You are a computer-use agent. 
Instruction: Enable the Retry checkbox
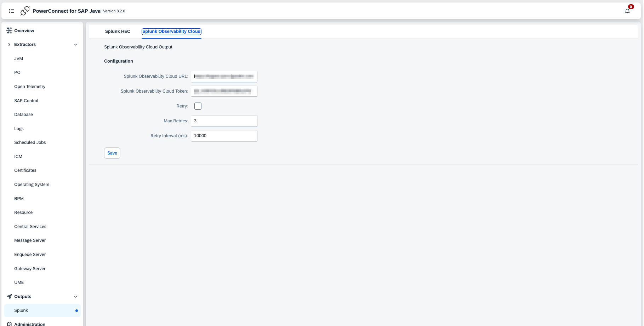198,106
